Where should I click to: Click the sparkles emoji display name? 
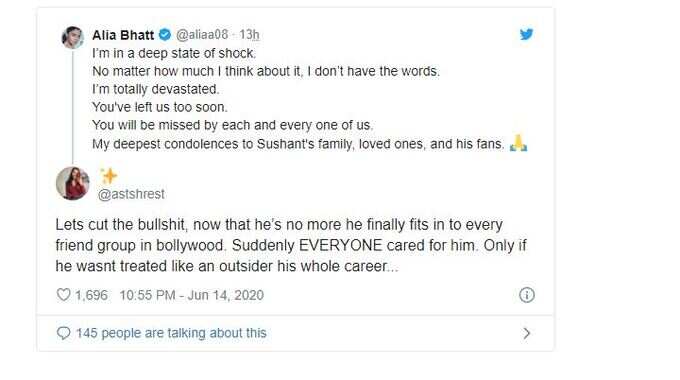click(109, 176)
